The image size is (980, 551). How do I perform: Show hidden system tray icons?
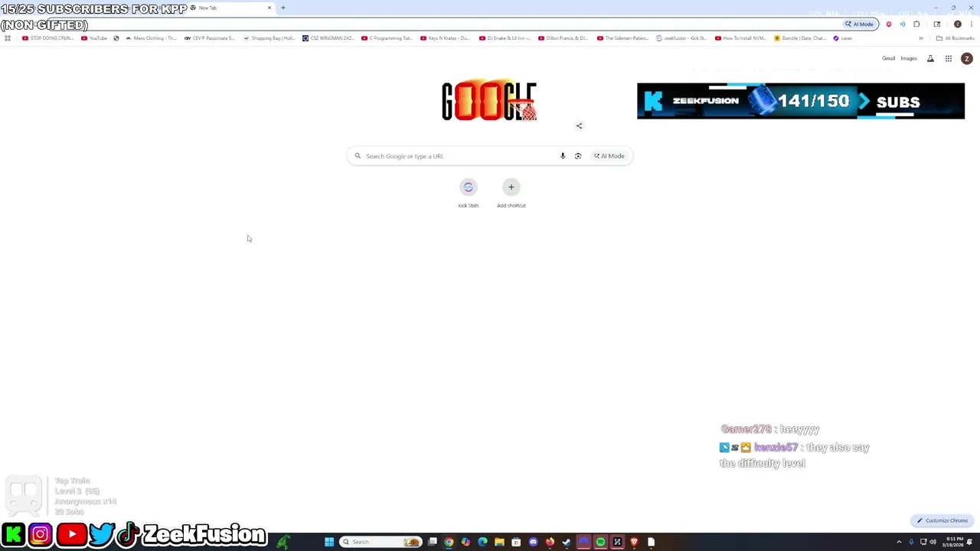(899, 542)
